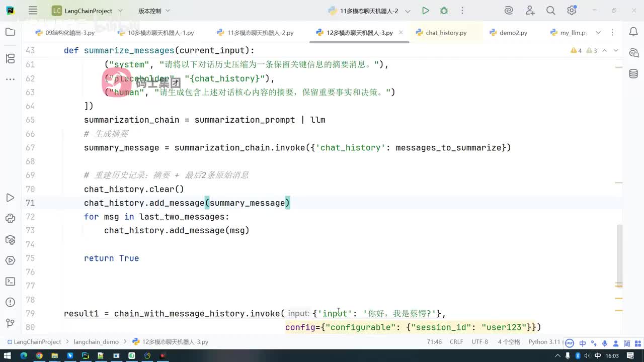Open the Run tool window
644x362 pixels.
(x=10, y=198)
